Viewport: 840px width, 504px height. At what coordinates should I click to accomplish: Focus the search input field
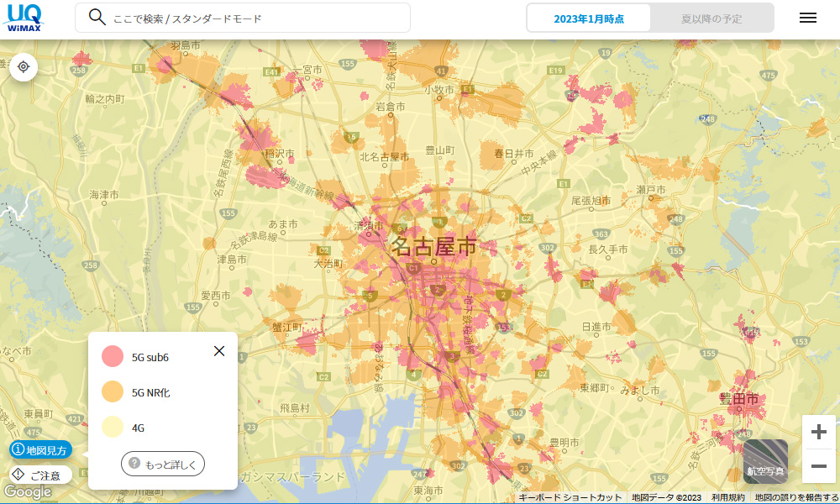pyautogui.click(x=252, y=18)
